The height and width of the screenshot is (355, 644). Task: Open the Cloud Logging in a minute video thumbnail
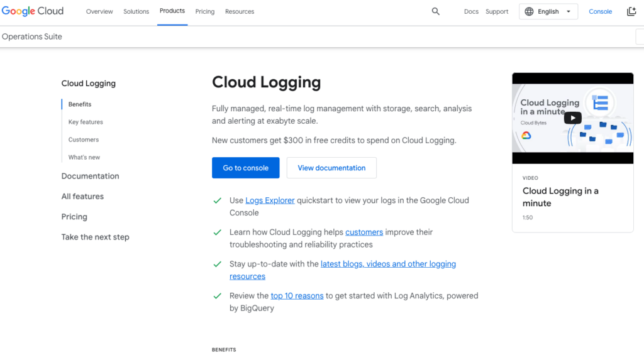(572, 118)
